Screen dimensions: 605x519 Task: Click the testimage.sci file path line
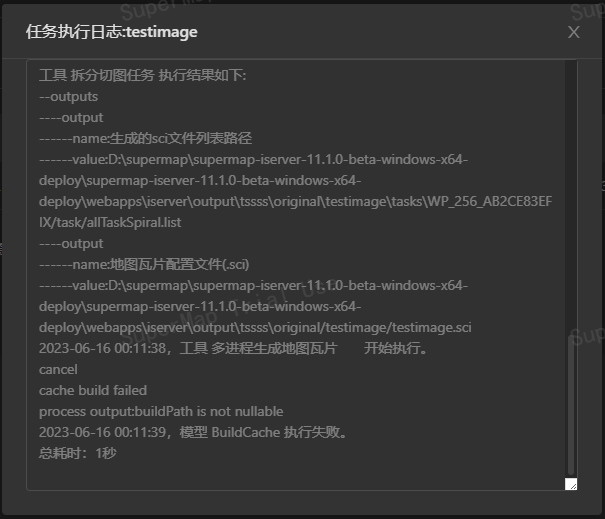coord(255,328)
